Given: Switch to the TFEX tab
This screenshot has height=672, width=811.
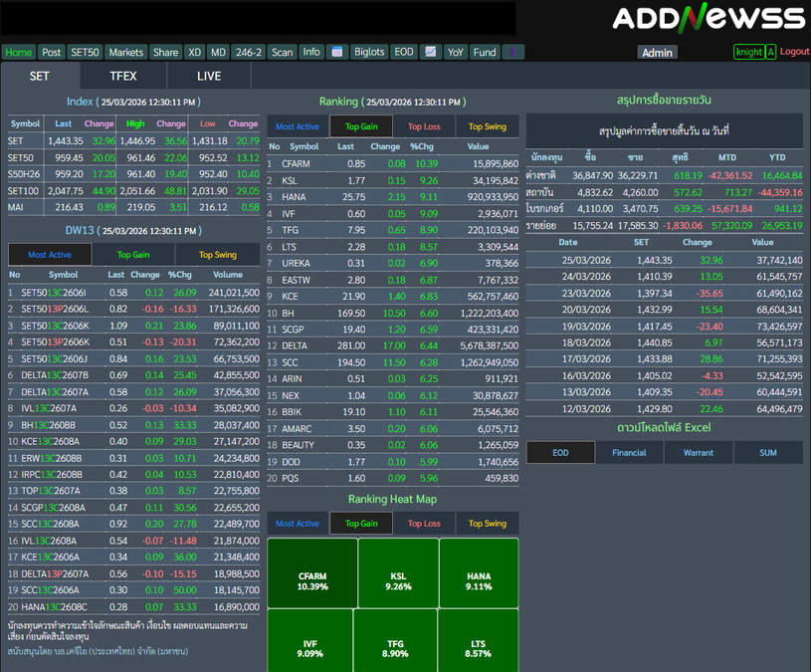Looking at the screenshot, I should click(122, 76).
